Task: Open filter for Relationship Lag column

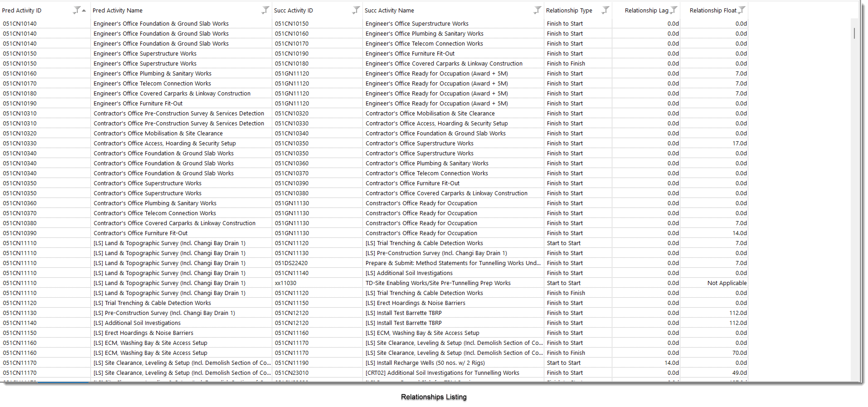Action: tap(673, 10)
